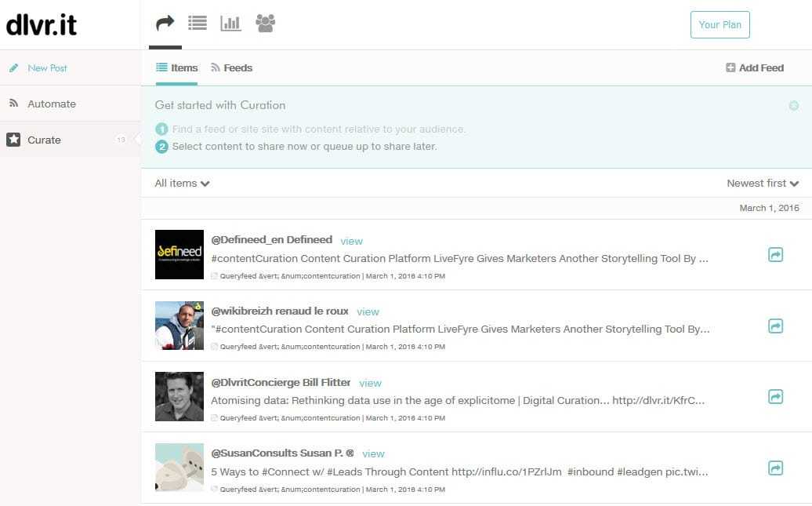
Task: Open the list view icon in top navigation
Action: pyautogui.click(x=198, y=24)
